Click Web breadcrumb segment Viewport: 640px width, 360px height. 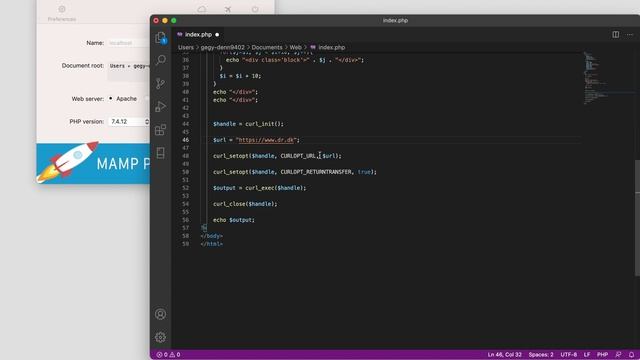(296, 47)
